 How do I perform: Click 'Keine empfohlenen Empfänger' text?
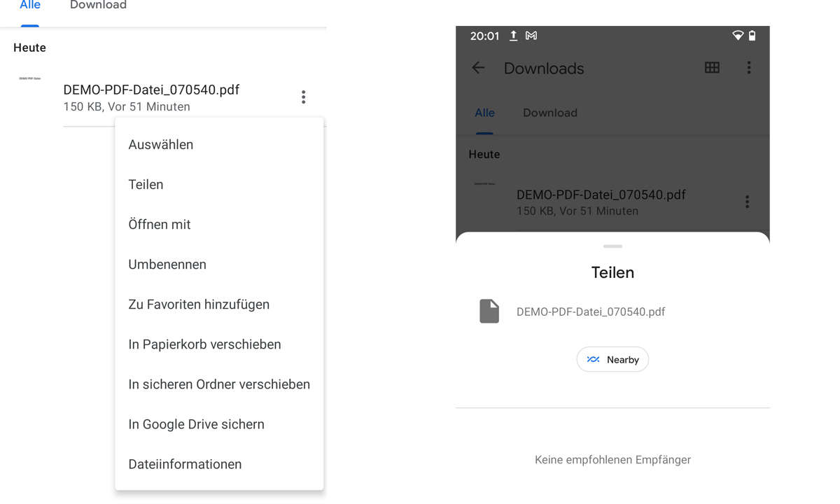point(612,460)
